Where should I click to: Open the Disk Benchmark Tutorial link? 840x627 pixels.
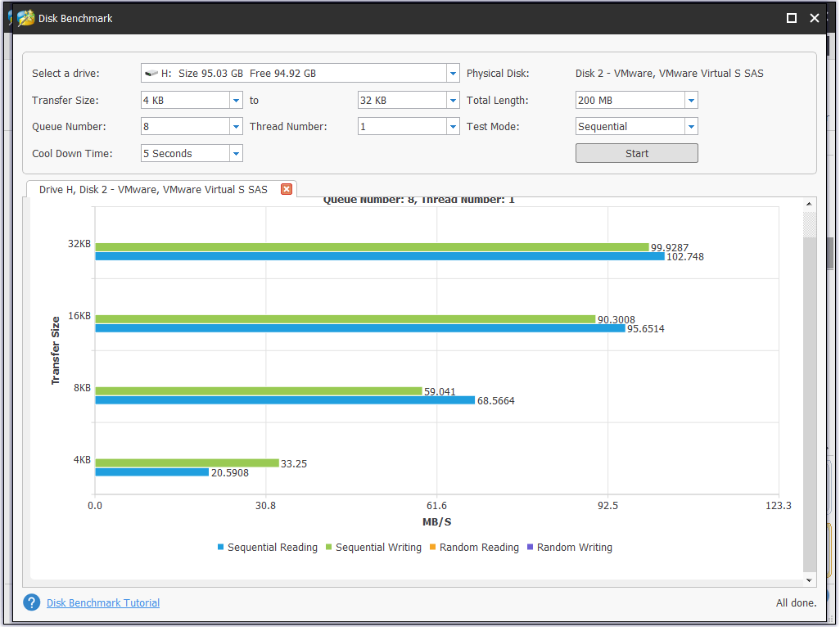103,603
